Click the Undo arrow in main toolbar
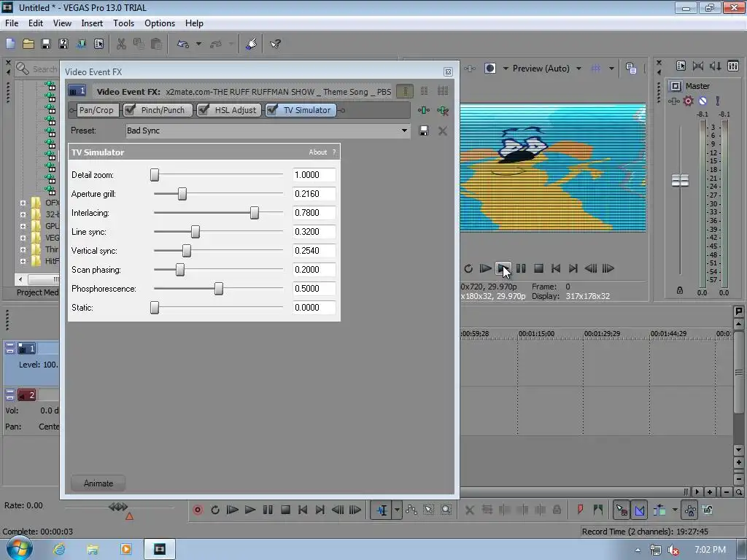 tap(183, 44)
